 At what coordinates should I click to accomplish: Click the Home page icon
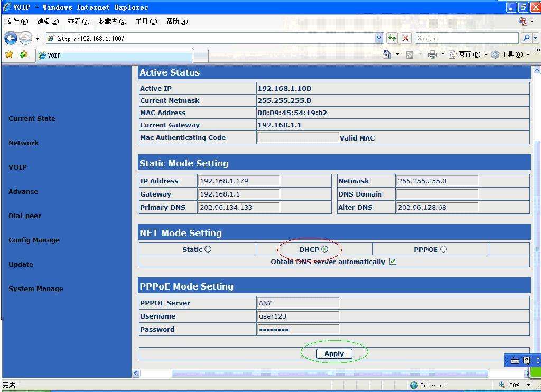(387, 54)
